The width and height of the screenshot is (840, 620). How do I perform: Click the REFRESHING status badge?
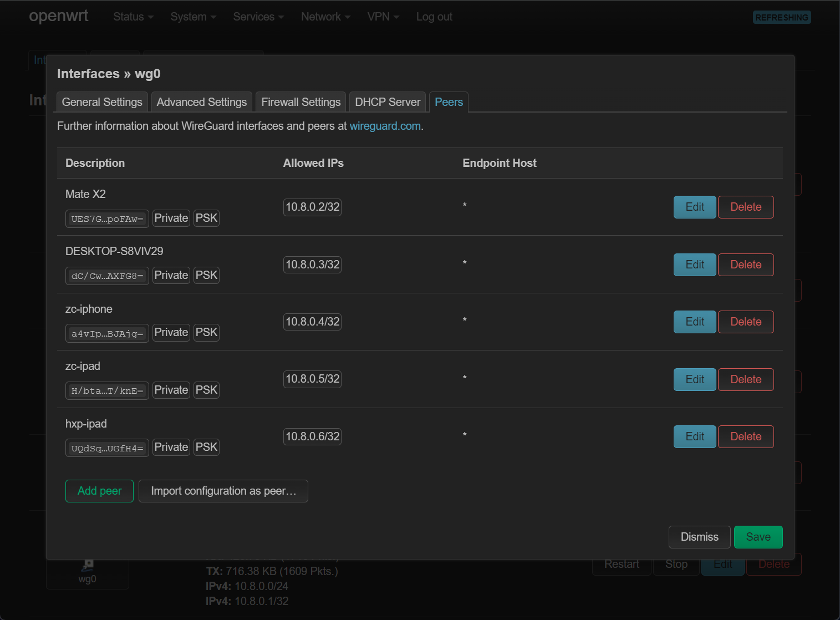781,17
